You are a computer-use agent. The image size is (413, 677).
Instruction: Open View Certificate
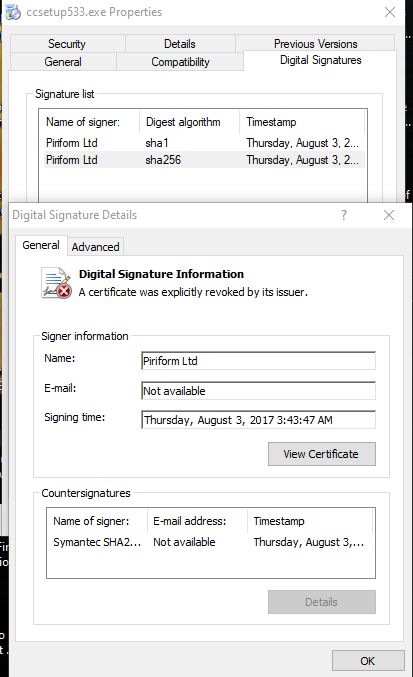point(322,454)
